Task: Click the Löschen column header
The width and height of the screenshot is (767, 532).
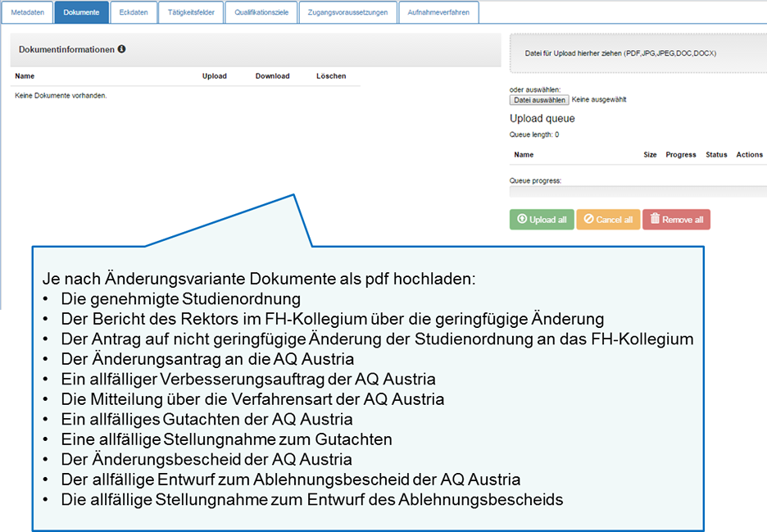Action: click(x=330, y=75)
